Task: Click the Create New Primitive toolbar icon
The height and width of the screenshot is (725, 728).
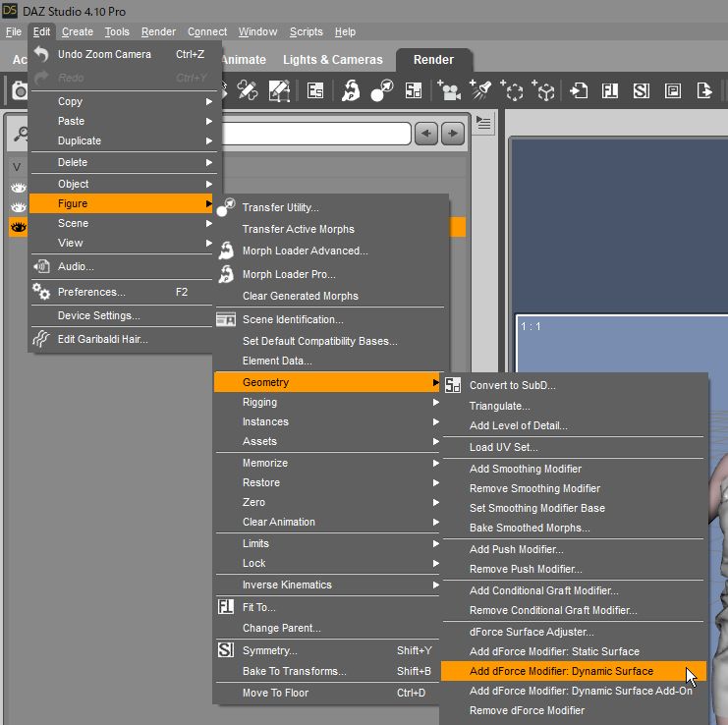Action: pyautogui.click(x=543, y=90)
